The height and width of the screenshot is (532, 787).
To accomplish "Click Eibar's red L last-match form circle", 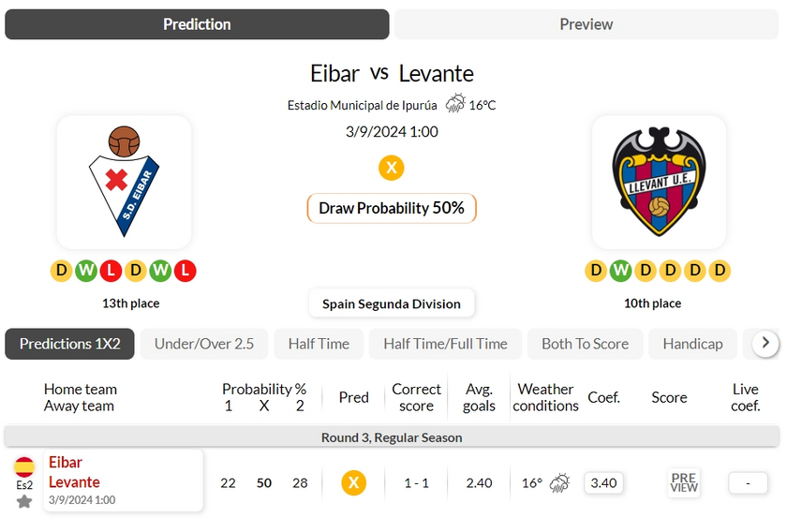I will (x=185, y=272).
